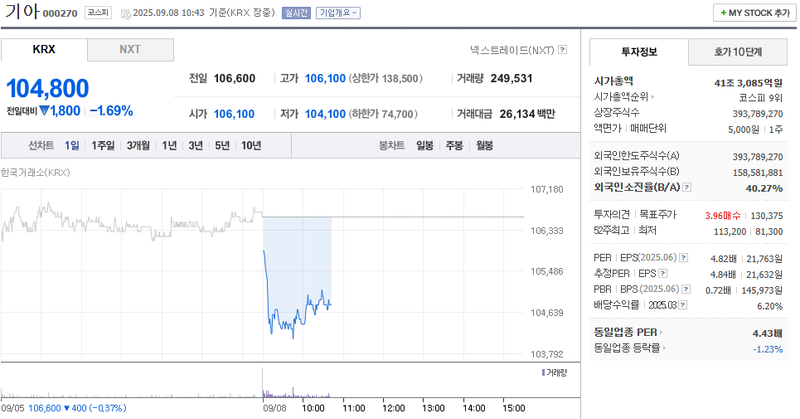
Task: Click the 동일업종 등락률 value -1.23%
Action: 768,349
